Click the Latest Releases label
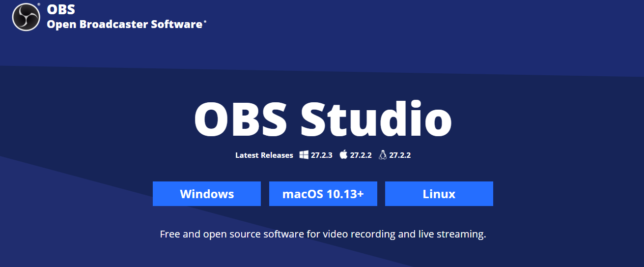This screenshot has height=267, width=644. (264, 155)
